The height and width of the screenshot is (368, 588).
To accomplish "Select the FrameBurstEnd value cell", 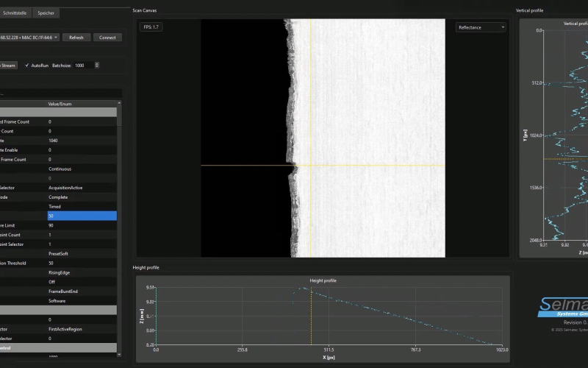I will 82,291.
